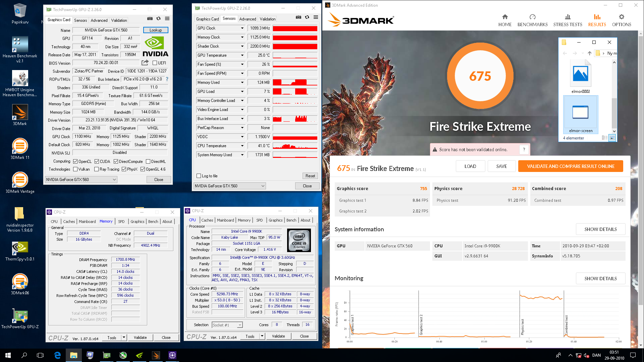Toggle UEFI checkbox in GPU-Z
This screenshot has width=644, height=362.
point(155,63)
